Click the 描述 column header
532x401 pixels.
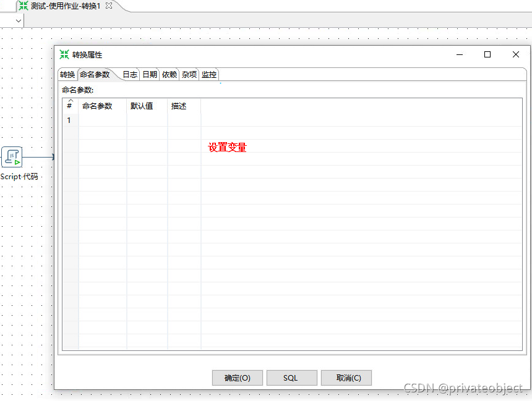pyautogui.click(x=184, y=106)
